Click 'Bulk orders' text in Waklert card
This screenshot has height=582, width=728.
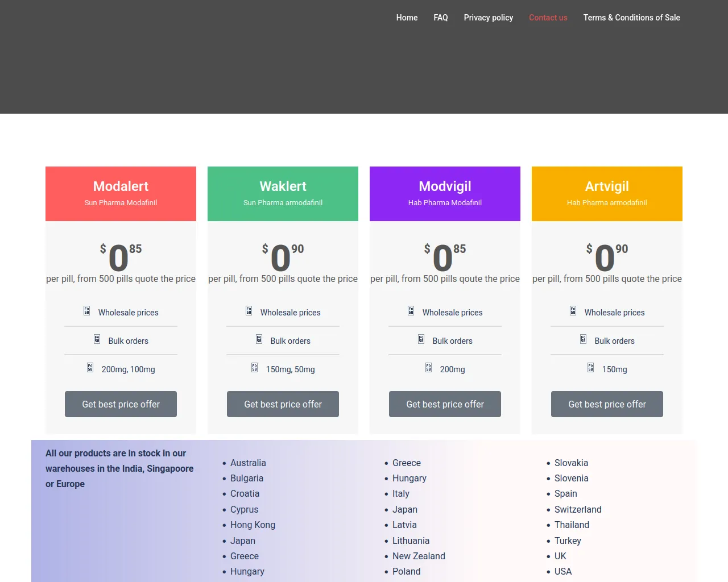[290, 341]
